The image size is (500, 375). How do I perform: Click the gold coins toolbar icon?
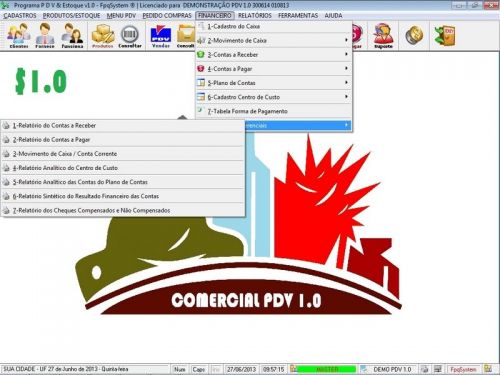click(414, 35)
